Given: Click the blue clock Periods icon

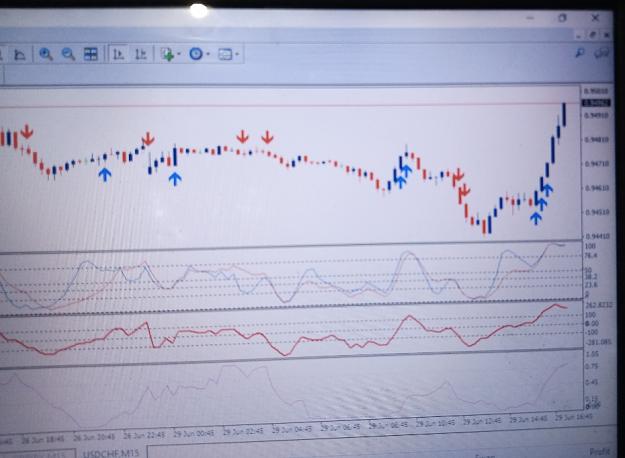Looking at the screenshot, I should (x=196, y=54).
